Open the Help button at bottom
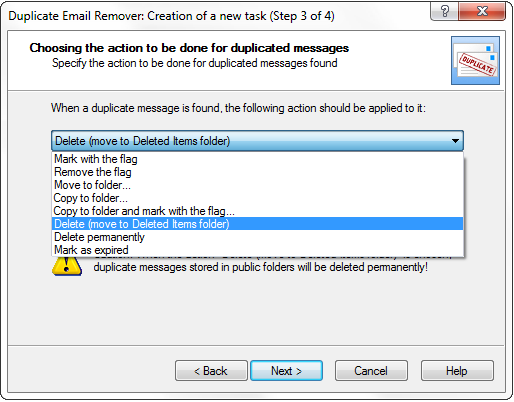The width and height of the screenshot is (514, 402). (x=457, y=370)
